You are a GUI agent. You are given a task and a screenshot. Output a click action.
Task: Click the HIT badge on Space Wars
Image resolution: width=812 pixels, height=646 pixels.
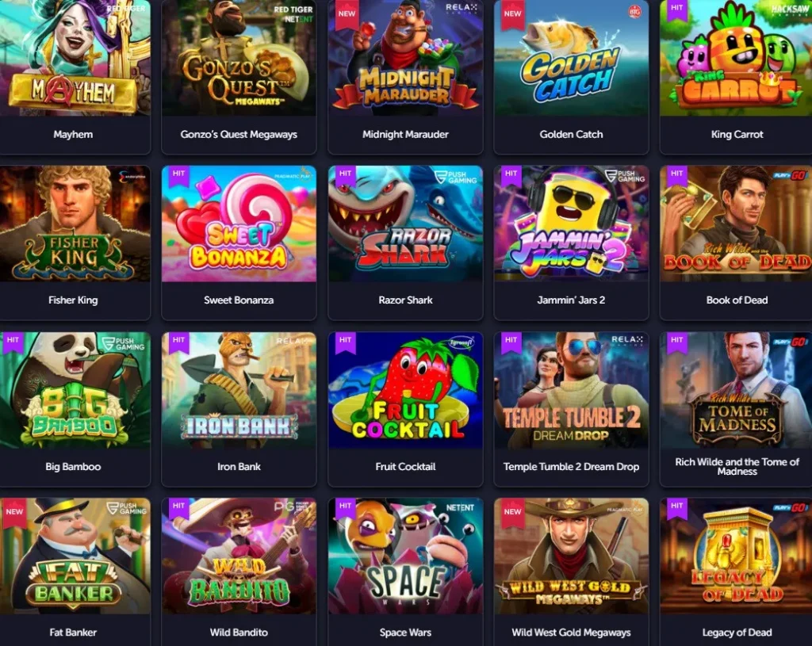point(346,508)
